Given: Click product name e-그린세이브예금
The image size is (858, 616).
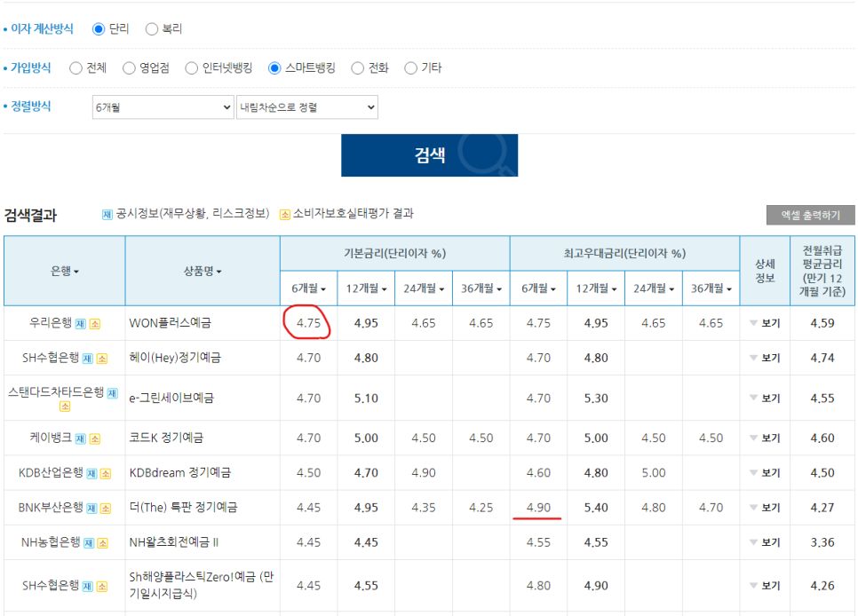Looking at the screenshot, I should [171, 398].
